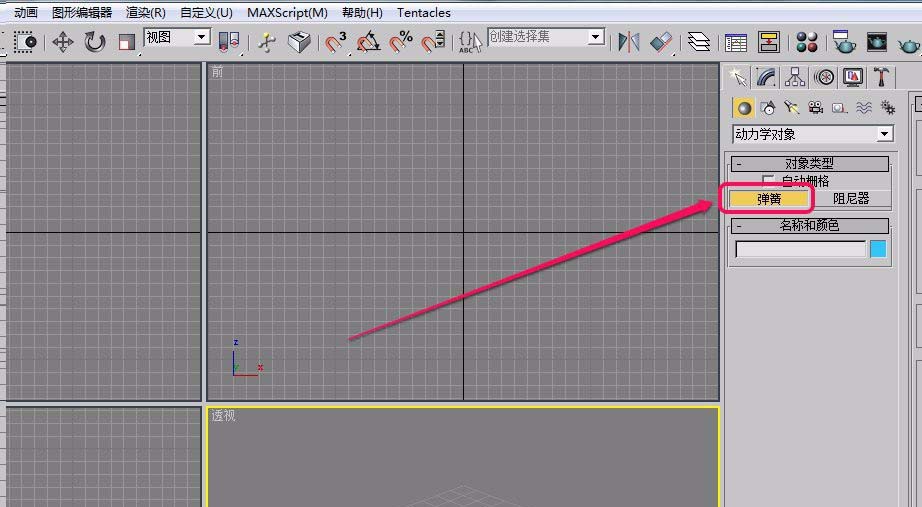Click the 弹簧 object button
The image size is (922, 507).
(769, 199)
